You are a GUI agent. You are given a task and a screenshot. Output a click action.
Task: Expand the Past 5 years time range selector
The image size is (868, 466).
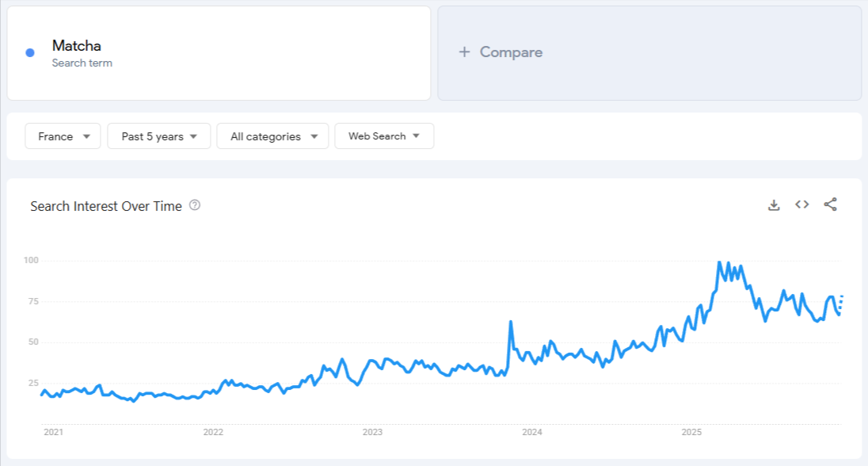[158, 136]
